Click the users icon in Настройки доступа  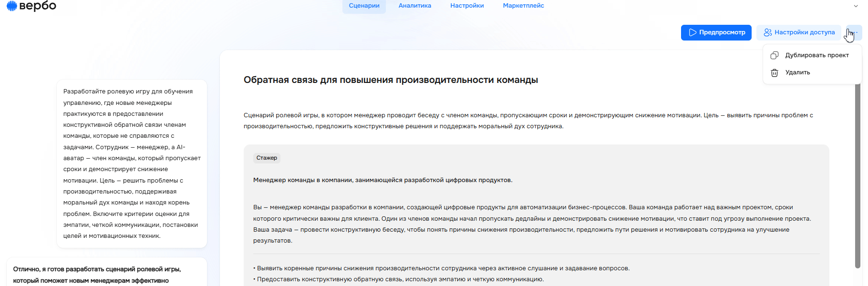click(x=767, y=32)
